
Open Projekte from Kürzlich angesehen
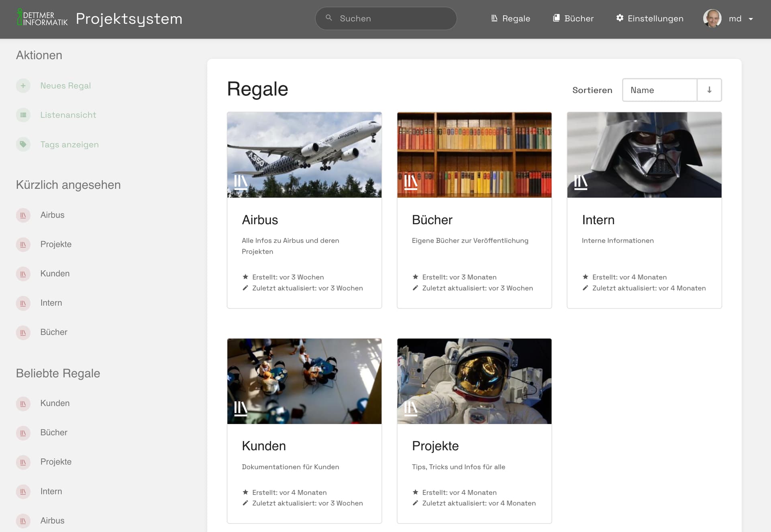56,244
